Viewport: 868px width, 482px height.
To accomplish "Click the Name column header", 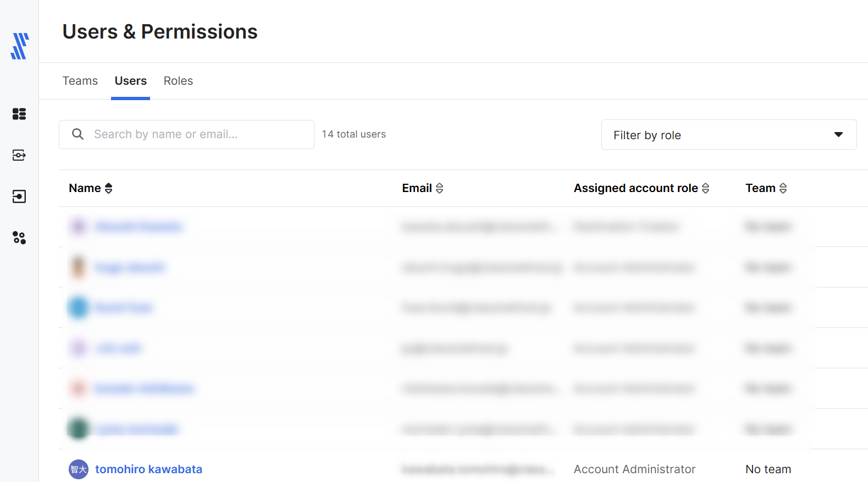I will [85, 188].
